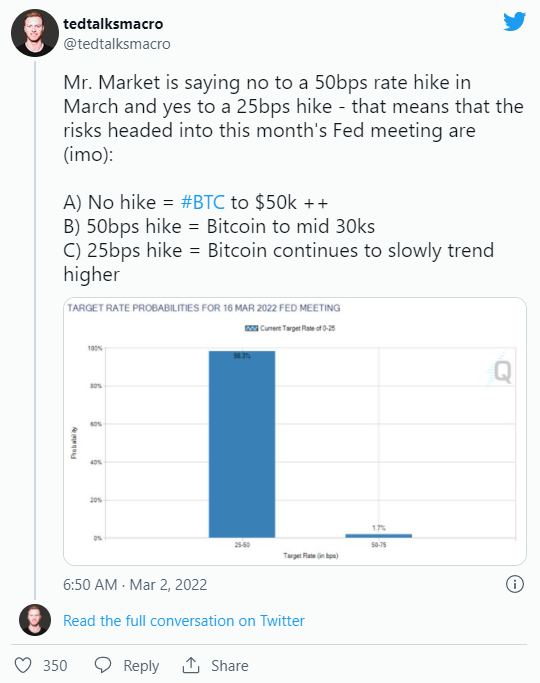Click the 350 likes count

pos(55,666)
